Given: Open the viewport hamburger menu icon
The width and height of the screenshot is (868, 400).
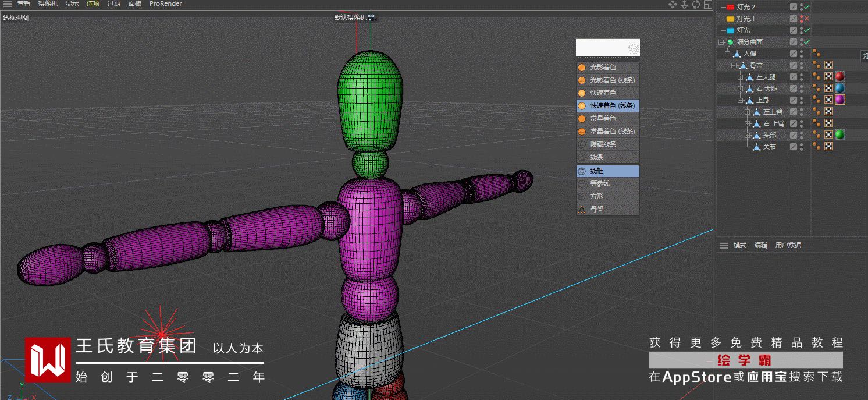Looking at the screenshot, I should (7, 4).
